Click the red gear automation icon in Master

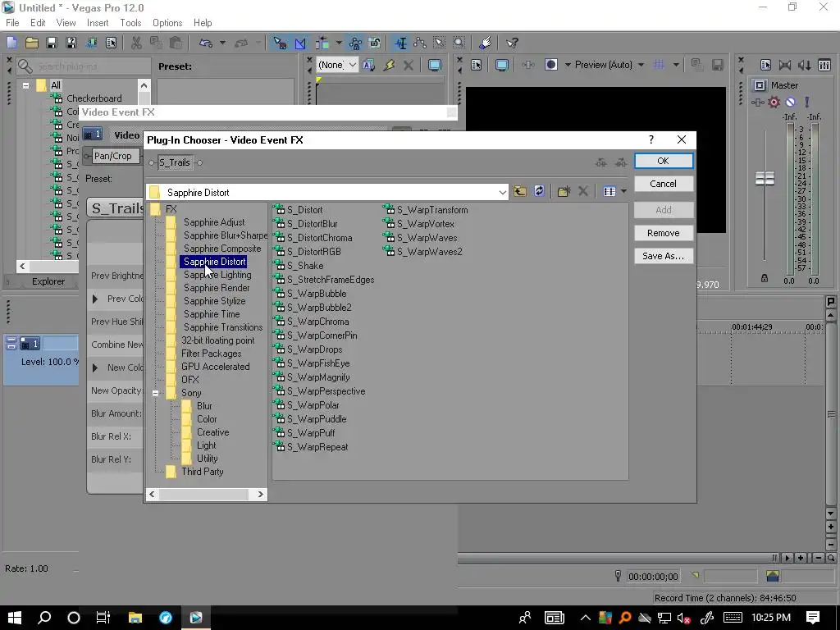[x=774, y=102]
